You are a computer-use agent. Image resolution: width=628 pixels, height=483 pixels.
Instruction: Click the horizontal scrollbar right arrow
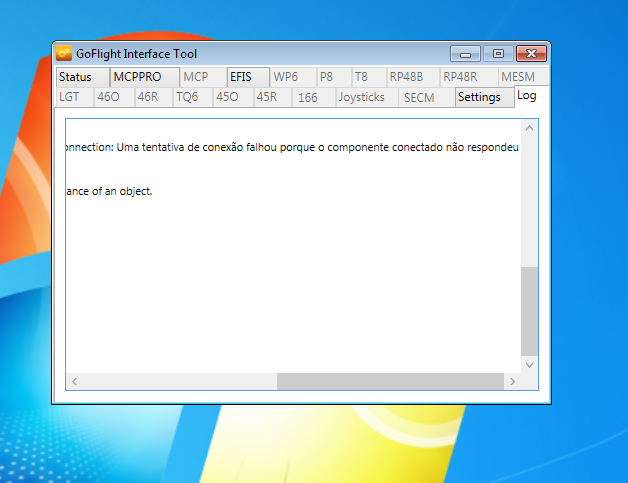click(x=512, y=381)
